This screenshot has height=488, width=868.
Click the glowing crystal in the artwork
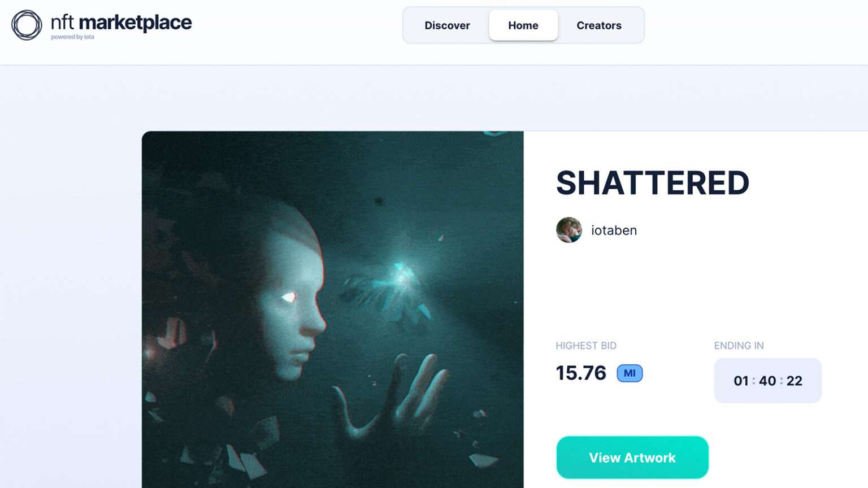coord(402,273)
